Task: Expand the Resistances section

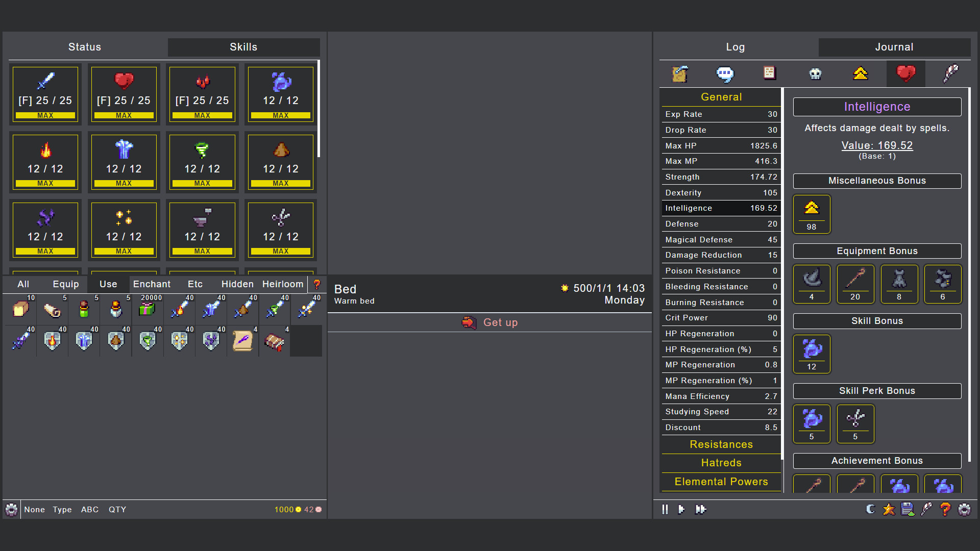Action: click(721, 444)
